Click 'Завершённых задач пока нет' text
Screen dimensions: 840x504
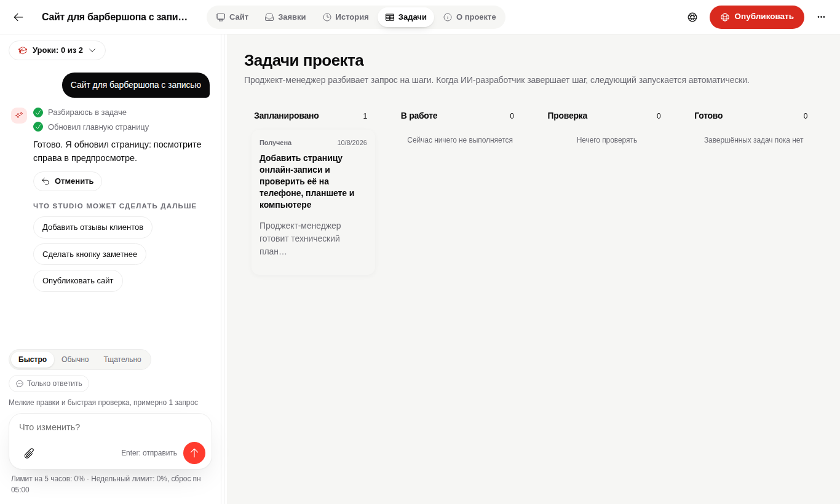coord(754,140)
